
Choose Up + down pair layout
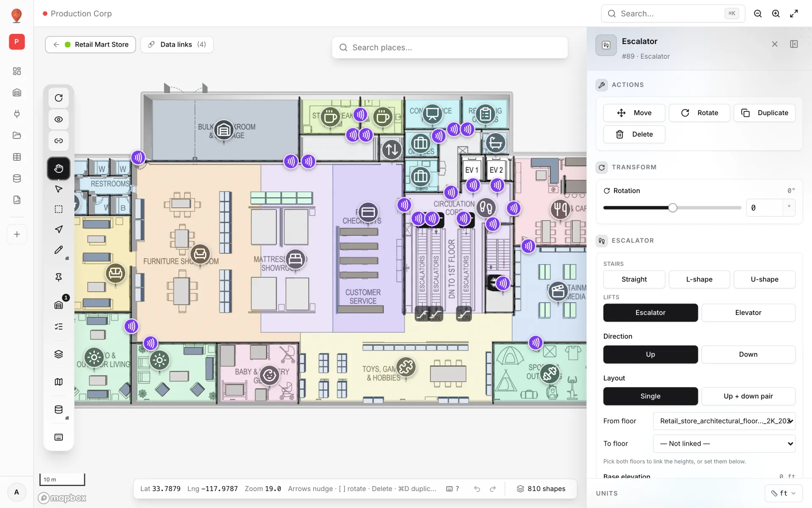click(x=748, y=396)
